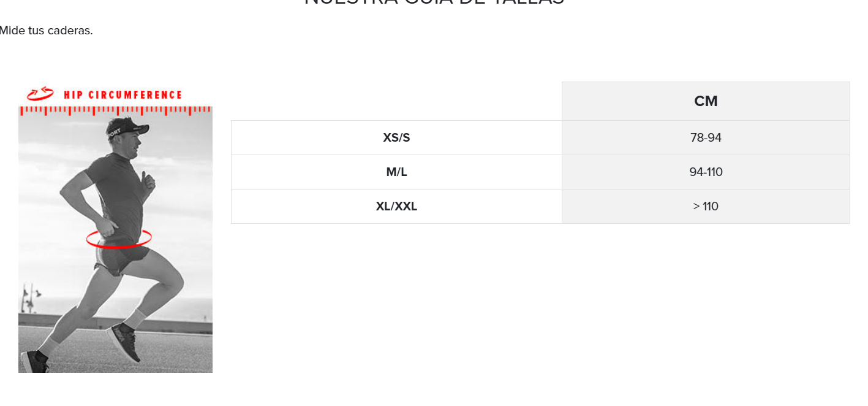Click the runner's white sock
The width and height of the screenshot is (868, 406).
(136, 318)
